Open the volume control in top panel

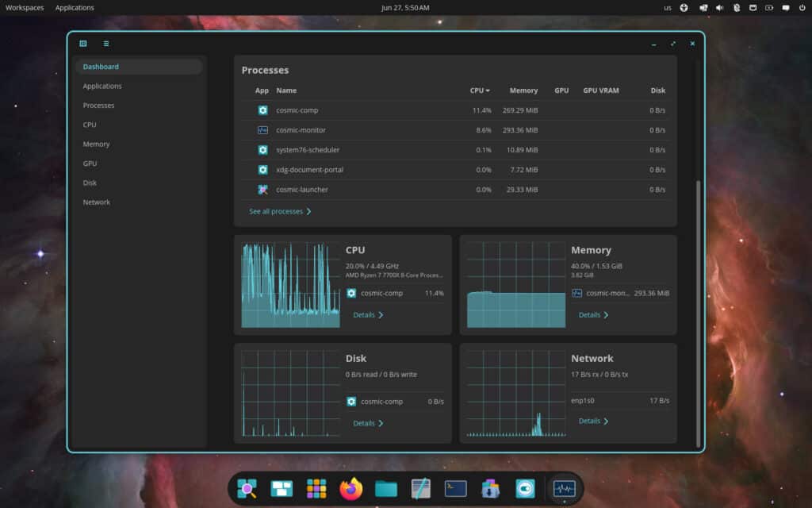point(719,8)
